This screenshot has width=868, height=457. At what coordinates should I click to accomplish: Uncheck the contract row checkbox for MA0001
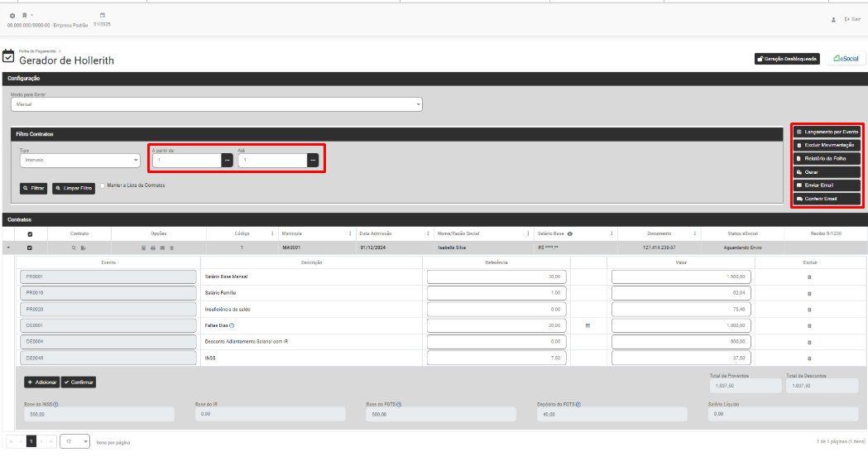pyautogui.click(x=30, y=248)
